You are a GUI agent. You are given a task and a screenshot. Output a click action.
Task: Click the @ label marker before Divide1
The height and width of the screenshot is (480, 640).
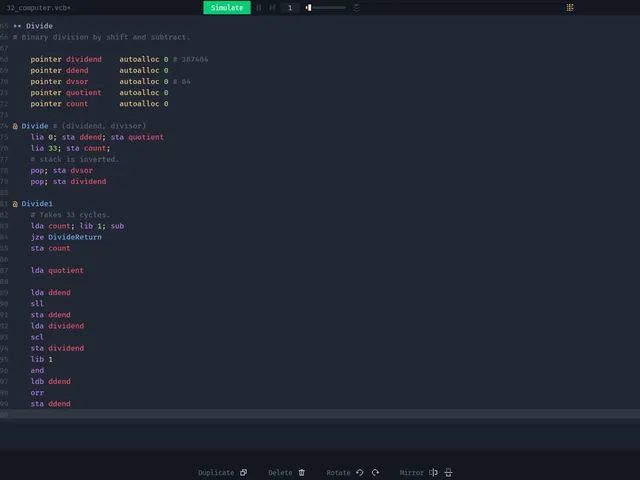click(15, 204)
